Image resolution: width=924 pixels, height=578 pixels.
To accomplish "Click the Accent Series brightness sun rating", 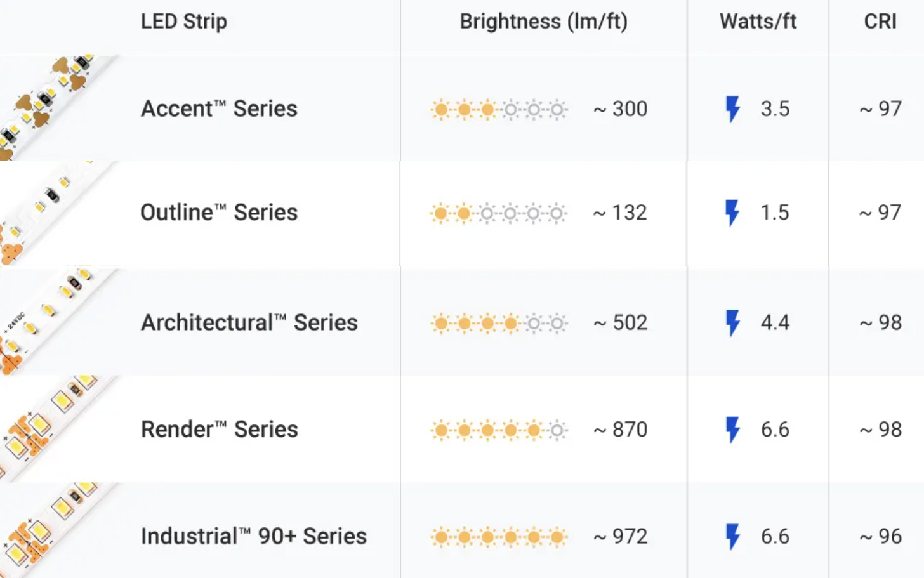I will [499, 110].
